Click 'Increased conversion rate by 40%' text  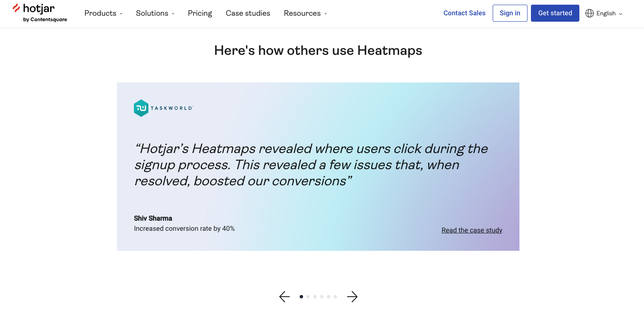click(184, 229)
